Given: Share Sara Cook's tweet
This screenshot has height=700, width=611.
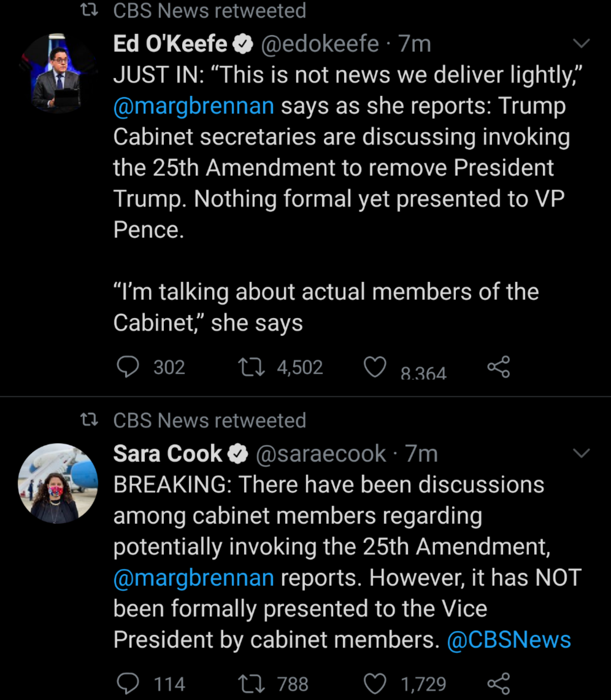Looking at the screenshot, I should [x=499, y=684].
